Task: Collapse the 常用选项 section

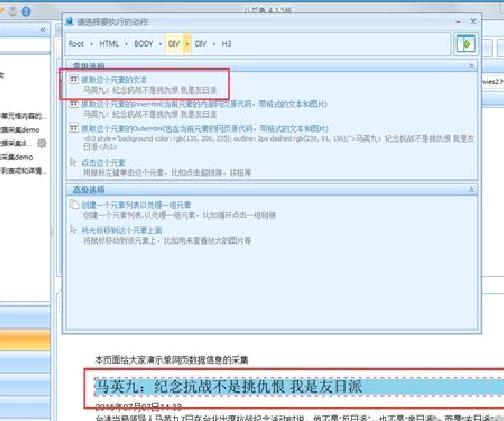Action: click(x=471, y=66)
